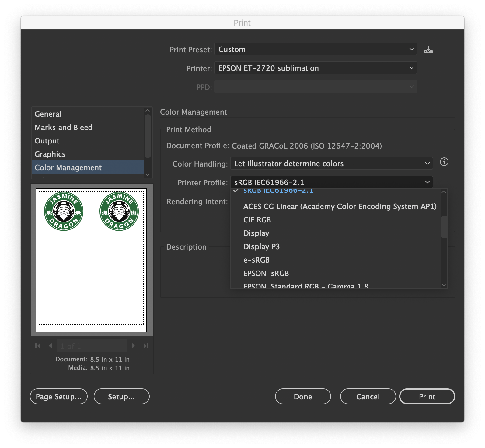Choose Display profile option

[x=336, y=233]
